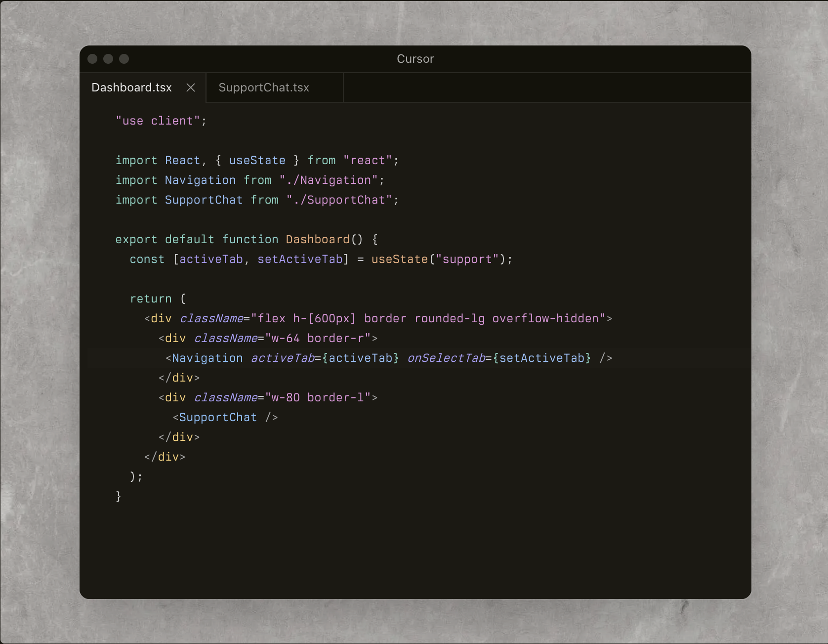This screenshot has height=644, width=828.
Task: Close the Dashboard.tsx tab
Action: pyautogui.click(x=191, y=87)
